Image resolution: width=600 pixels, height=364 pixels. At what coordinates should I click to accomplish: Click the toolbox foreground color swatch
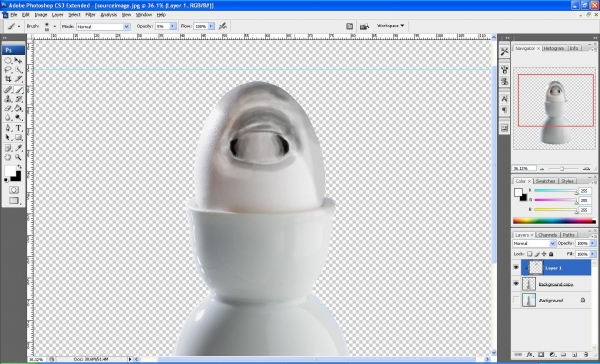tap(9, 171)
